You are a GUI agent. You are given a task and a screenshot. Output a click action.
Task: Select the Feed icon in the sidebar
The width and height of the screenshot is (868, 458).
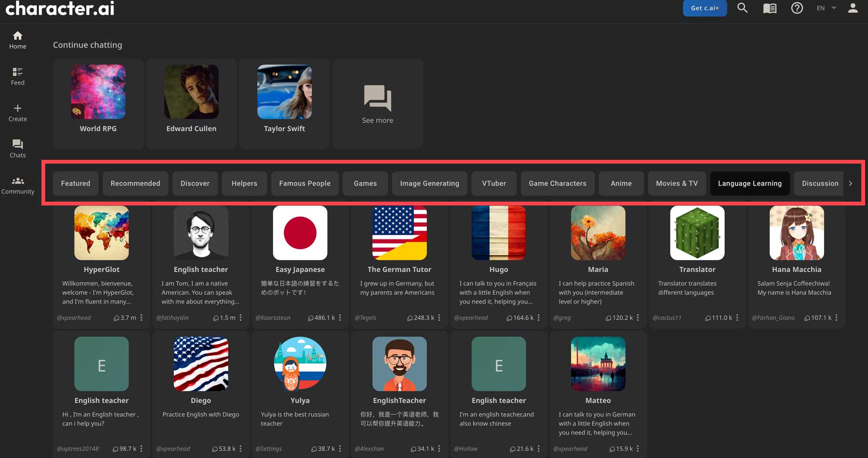17,75
